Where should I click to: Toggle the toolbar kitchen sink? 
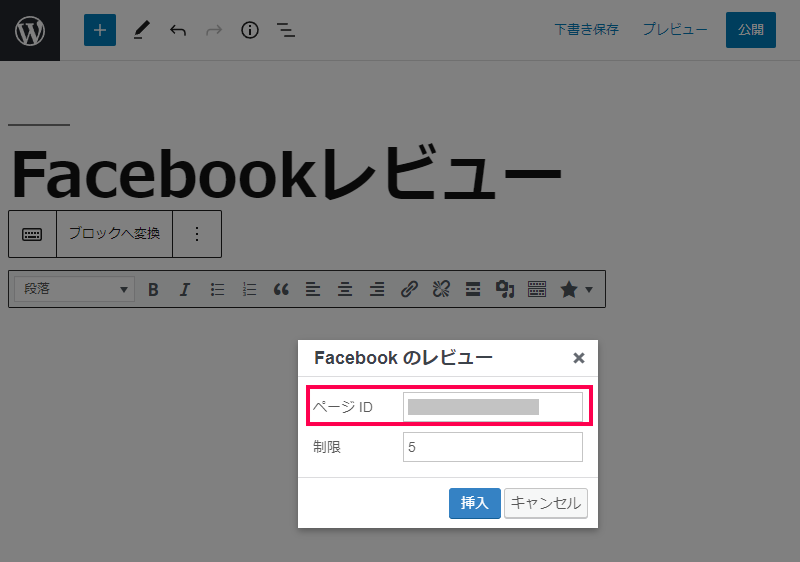click(x=537, y=290)
